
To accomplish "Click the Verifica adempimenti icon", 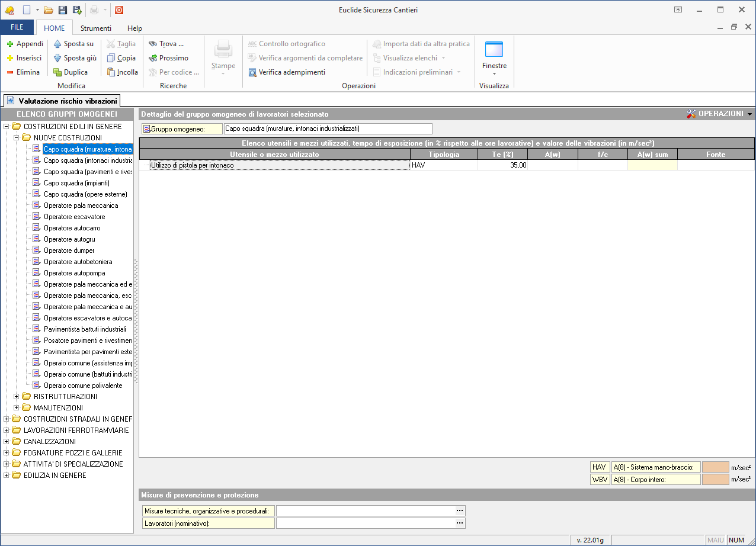I will (252, 72).
